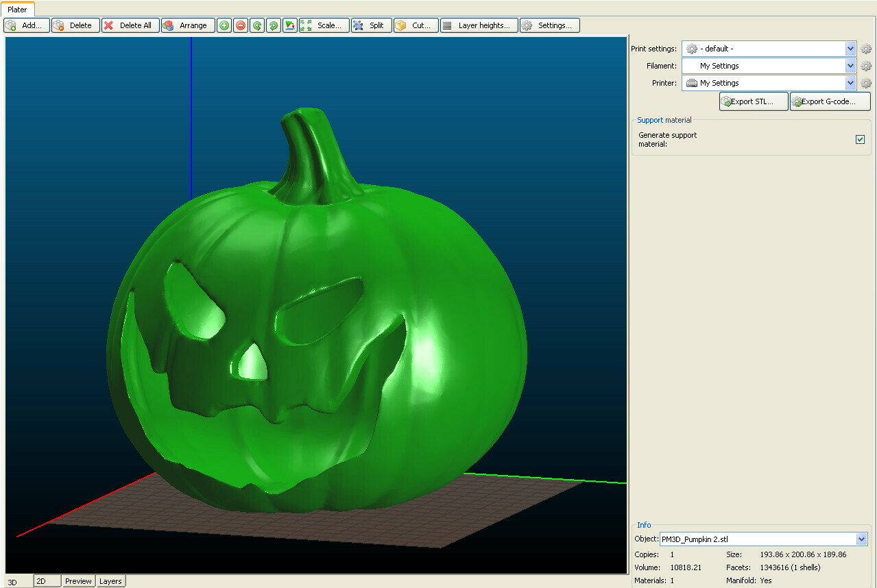
Task: Open the gear icon beside the Printer preset
Action: click(x=866, y=83)
